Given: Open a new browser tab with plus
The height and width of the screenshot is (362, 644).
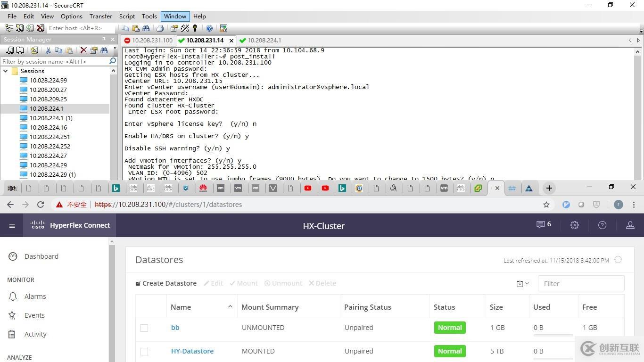Looking at the screenshot, I should point(549,188).
